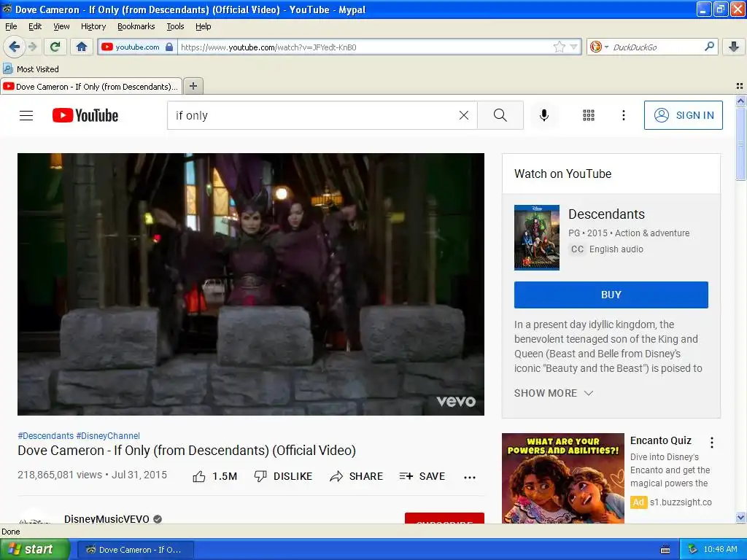Select the Dove Cameron If Only tab
The width and height of the screenshot is (747, 560).
(91, 86)
